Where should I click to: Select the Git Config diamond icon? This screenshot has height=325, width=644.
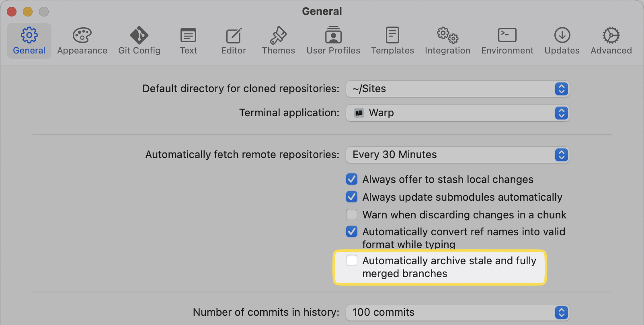139,35
